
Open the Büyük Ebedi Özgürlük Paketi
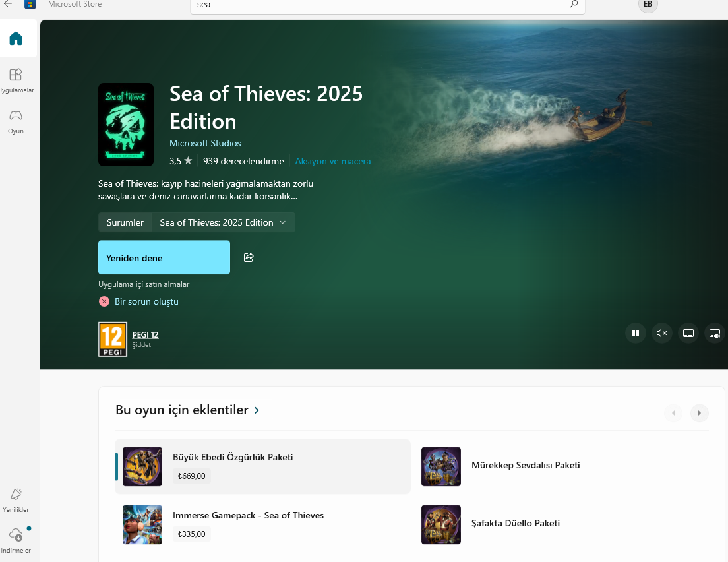[x=263, y=466]
